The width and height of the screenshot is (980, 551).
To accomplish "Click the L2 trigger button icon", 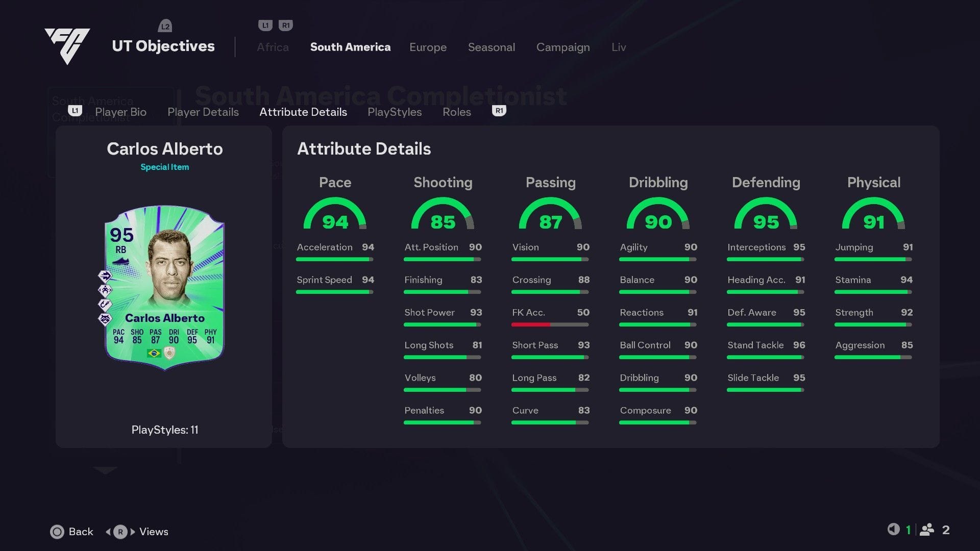I will [x=165, y=26].
